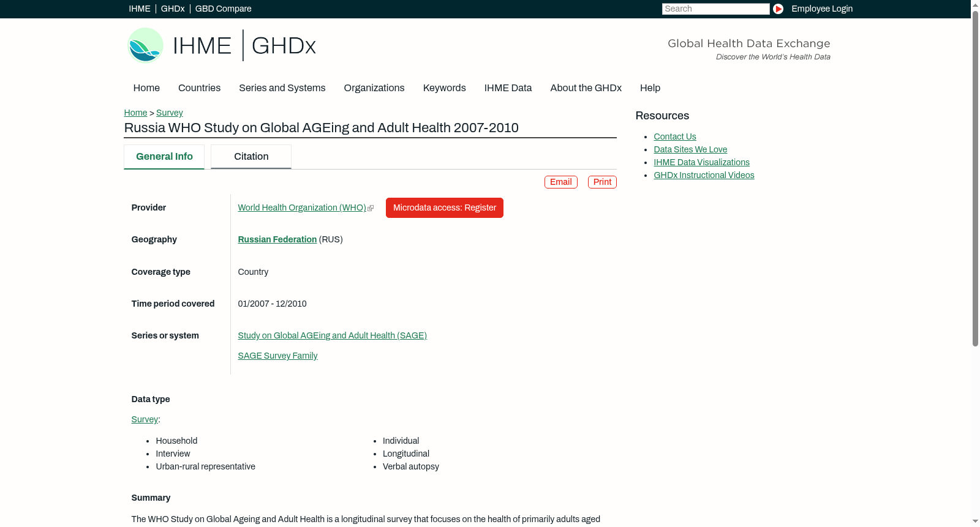980x527 pixels.
Task: Switch to the Citation tab
Action: pyautogui.click(x=251, y=157)
